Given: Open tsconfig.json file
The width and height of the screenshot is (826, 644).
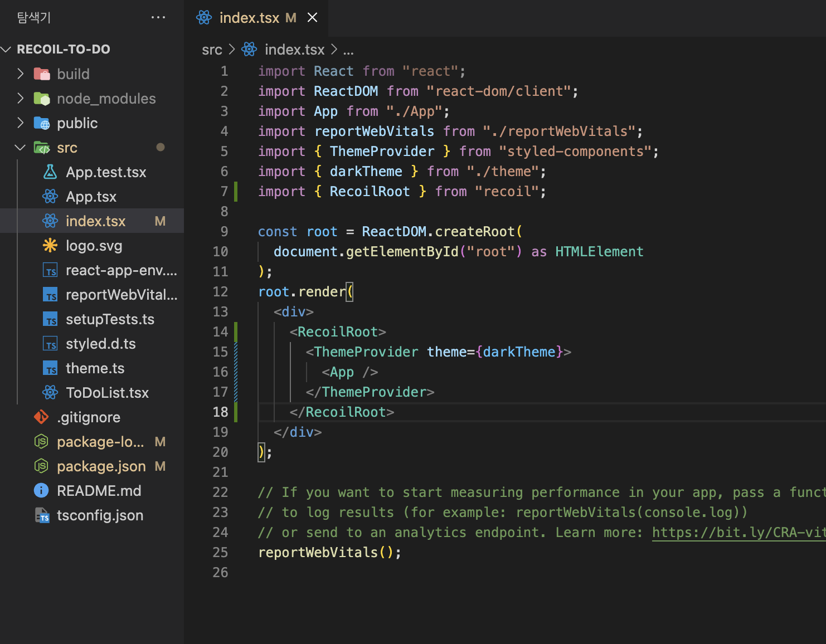Looking at the screenshot, I should point(100,515).
